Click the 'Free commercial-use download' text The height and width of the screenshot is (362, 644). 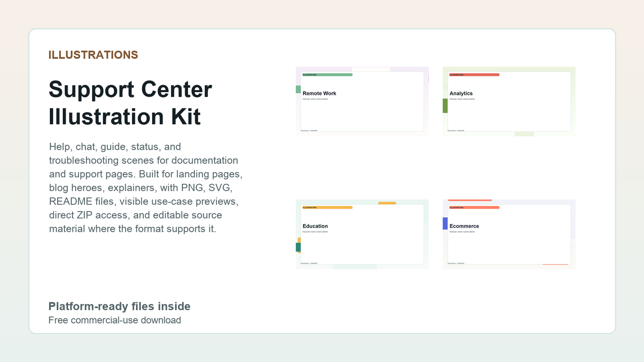pyautogui.click(x=115, y=320)
